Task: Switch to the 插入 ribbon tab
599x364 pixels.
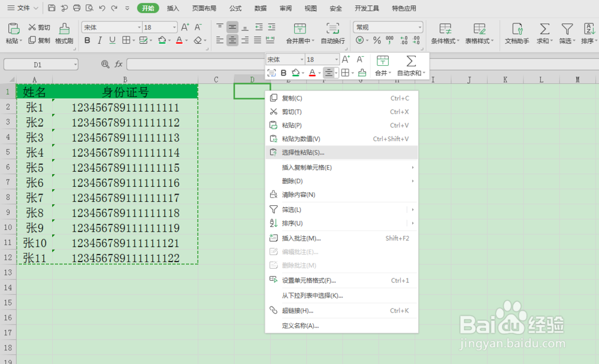Action: pyautogui.click(x=173, y=8)
